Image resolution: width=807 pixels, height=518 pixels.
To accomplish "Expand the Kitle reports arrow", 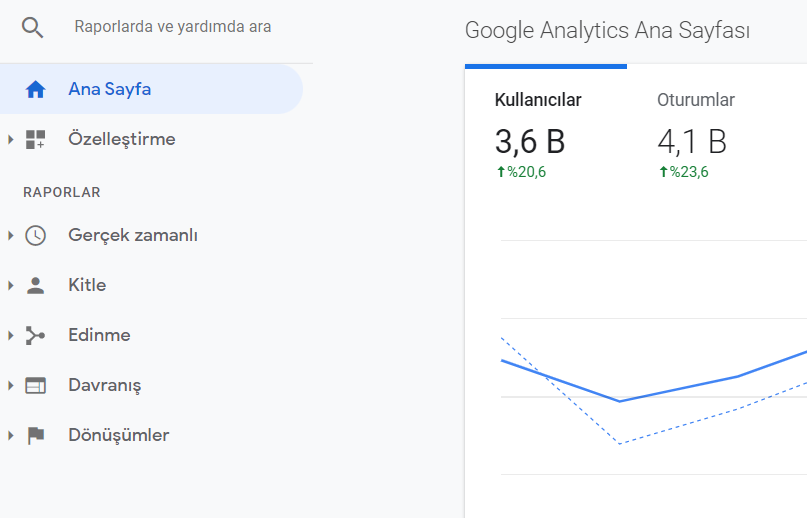I will click(x=10, y=285).
